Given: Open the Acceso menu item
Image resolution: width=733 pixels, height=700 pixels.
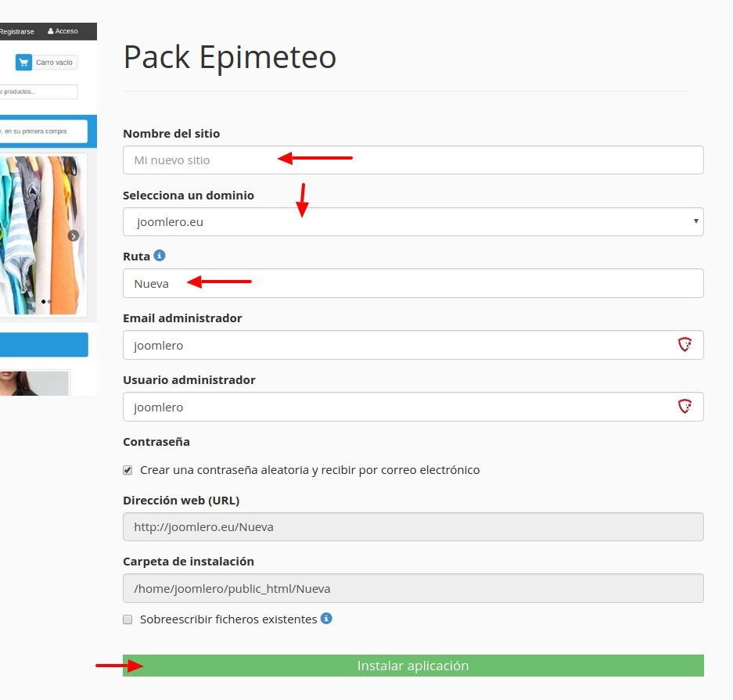Looking at the screenshot, I should (x=63, y=31).
